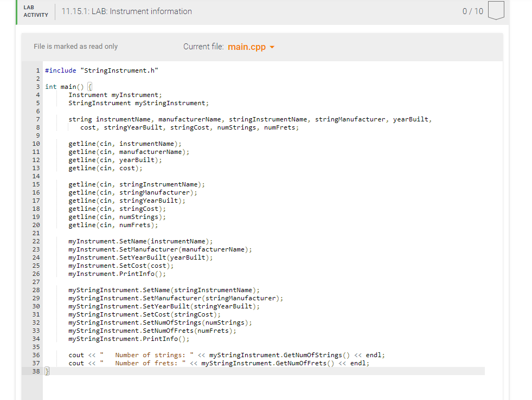Click the grade badge shield icon
The image size is (532, 400).
(x=497, y=11)
